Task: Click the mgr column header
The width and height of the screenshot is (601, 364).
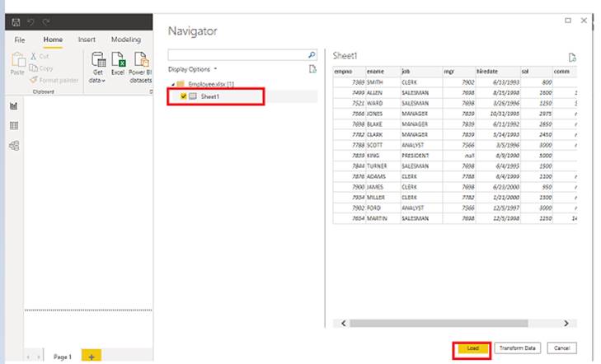Action: (x=459, y=72)
